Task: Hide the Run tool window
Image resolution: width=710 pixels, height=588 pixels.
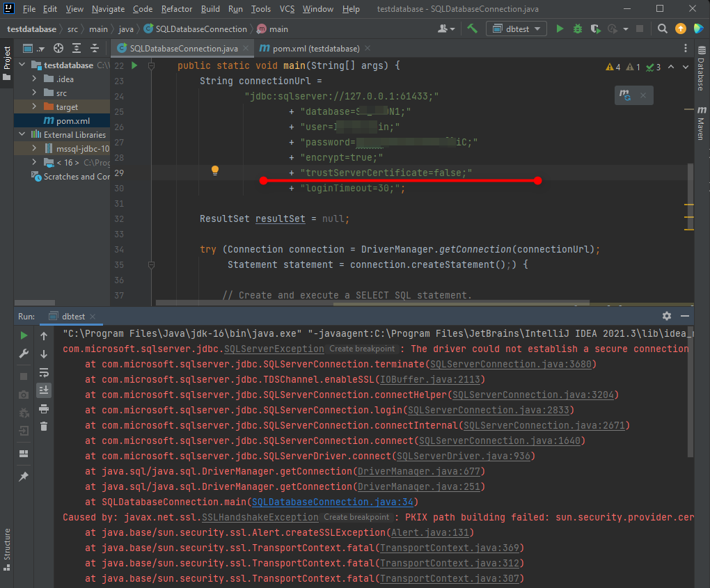Action: (685, 316)
